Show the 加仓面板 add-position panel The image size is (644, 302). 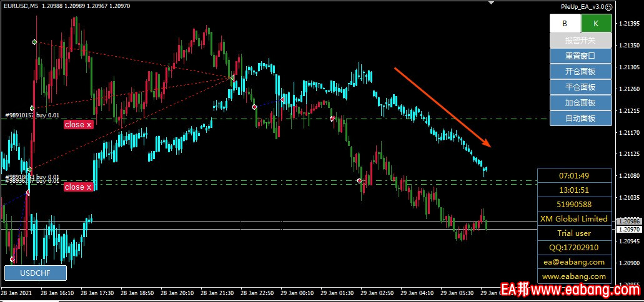(x=580, y=103)
